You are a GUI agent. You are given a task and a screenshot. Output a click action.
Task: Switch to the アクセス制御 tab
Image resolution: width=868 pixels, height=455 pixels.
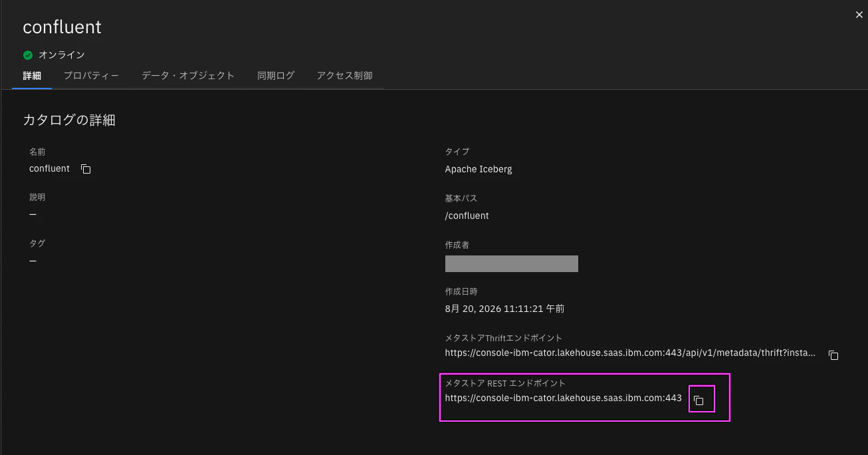coord(344,76)
